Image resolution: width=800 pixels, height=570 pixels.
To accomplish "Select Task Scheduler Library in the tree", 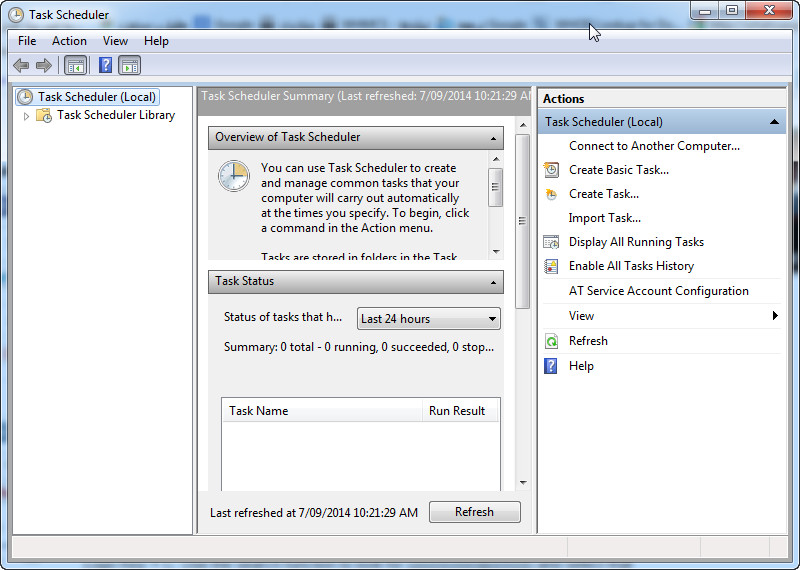I will tap(116, 115).
